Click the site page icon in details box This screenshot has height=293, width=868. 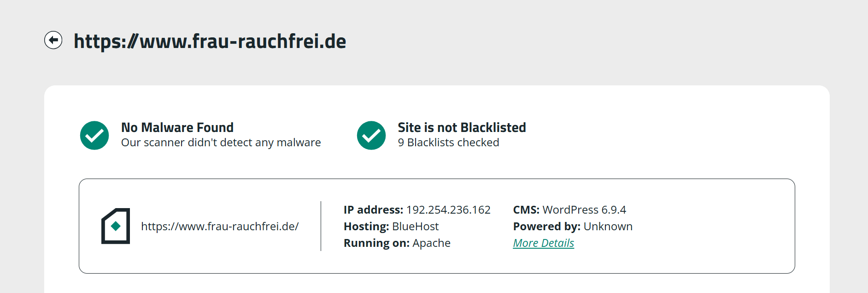(x=116, y=226)
